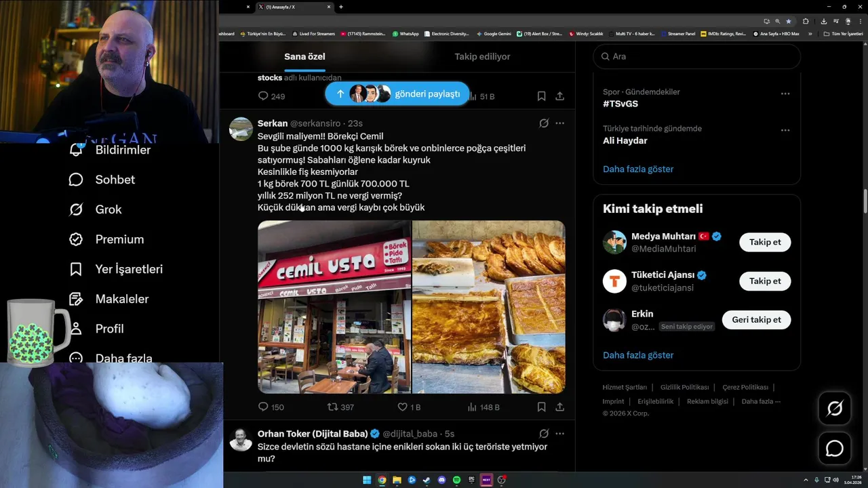Screen dimensions: 868x488
Task: Open WhatsApp bookmark in bookmarks bar
Action: (406, 33)
